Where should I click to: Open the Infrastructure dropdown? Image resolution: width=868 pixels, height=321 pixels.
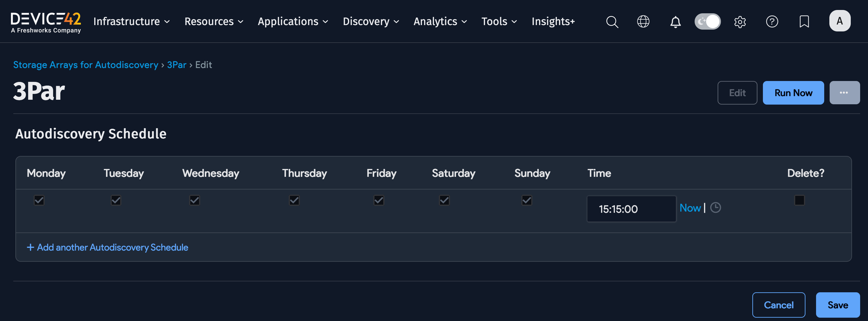131,21
